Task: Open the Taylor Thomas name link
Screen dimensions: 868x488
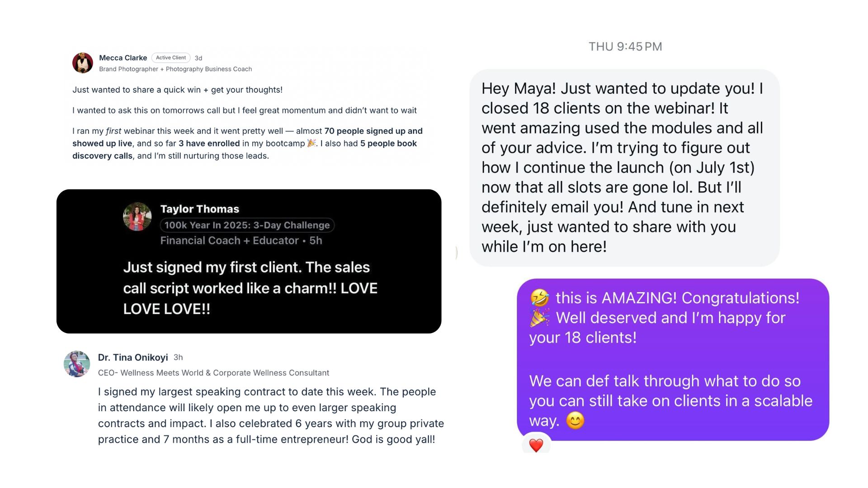Action: pos(199,209)
